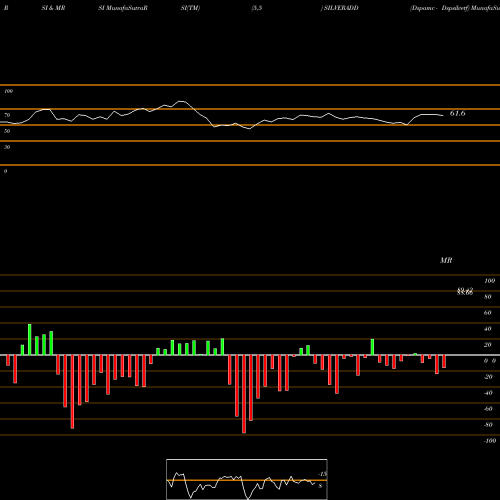Click the MR axis label 40
Image resolution: width=500 pixels, height=500 pixels.
tap(488, 329)
